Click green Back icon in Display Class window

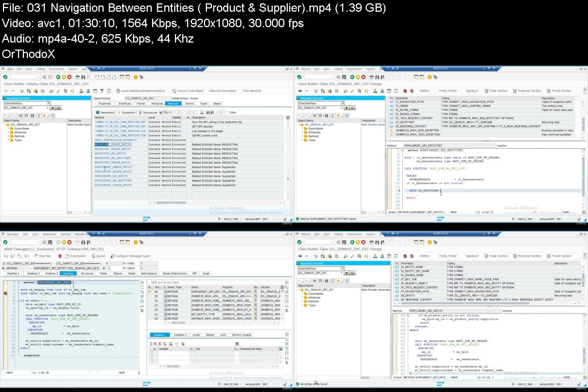coord(58,77)
